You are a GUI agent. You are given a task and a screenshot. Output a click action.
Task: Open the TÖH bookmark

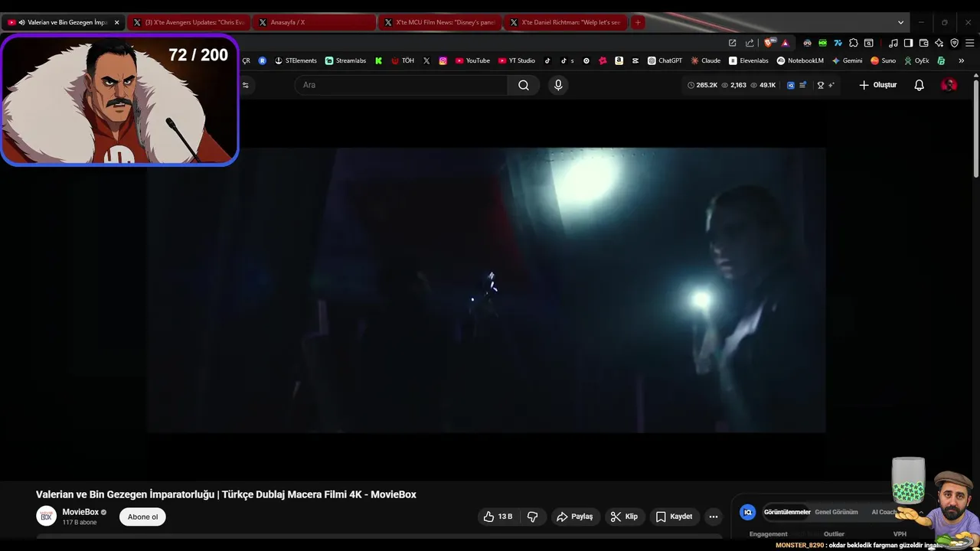(x=403, y=60)
